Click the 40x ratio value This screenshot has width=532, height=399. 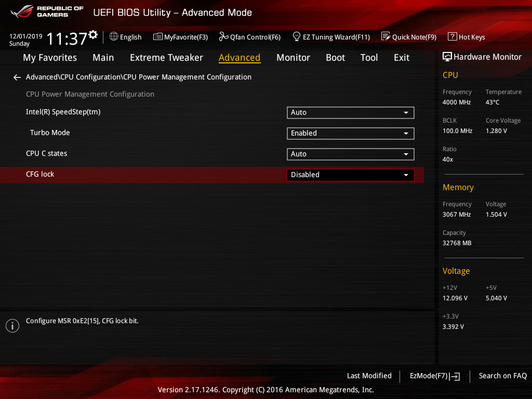[447, 159]
